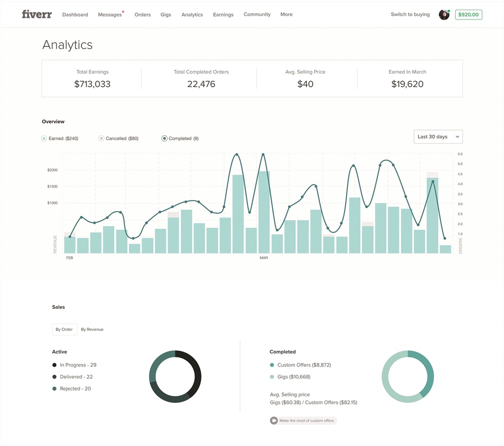Expand the More menu in navigation

(286, 15)
